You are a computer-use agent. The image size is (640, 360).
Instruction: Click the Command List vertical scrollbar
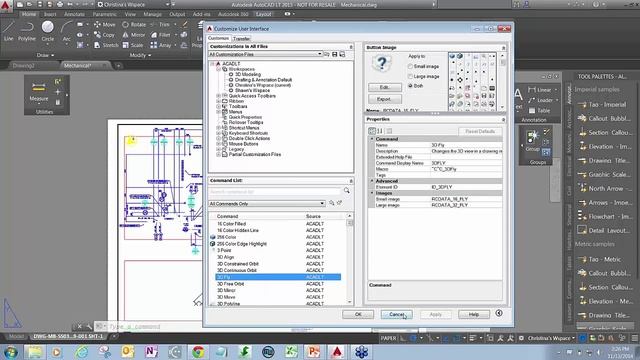coord(349,259)
